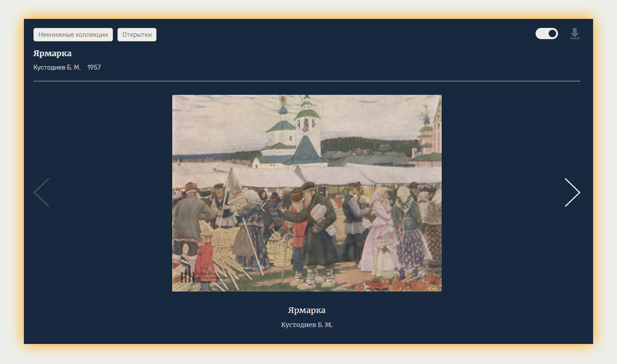The width and height of the screenshot is (617, 364).
Task: Open the Открытки category tag
Action: pos(137,35)
